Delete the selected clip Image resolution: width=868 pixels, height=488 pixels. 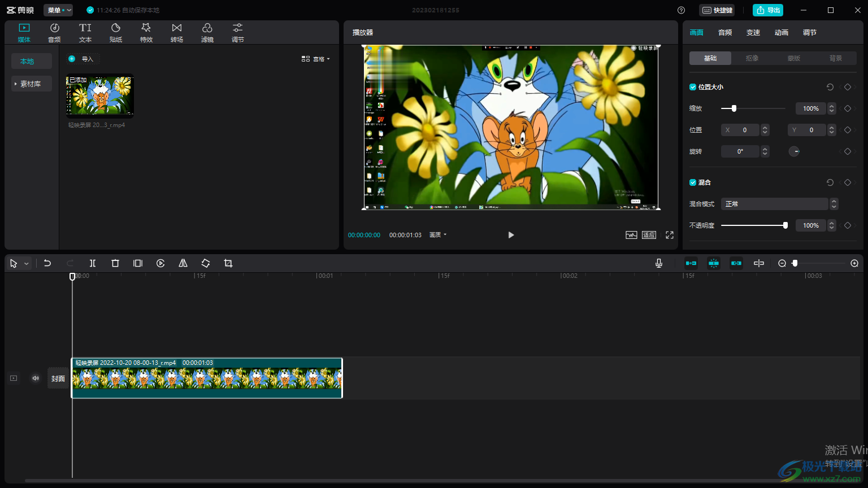(115, 263)
